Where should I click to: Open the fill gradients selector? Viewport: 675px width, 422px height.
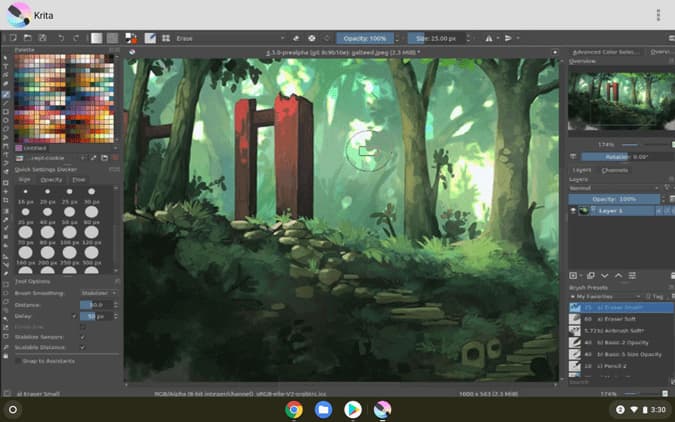pyautogui.click(x=96, y=38)
